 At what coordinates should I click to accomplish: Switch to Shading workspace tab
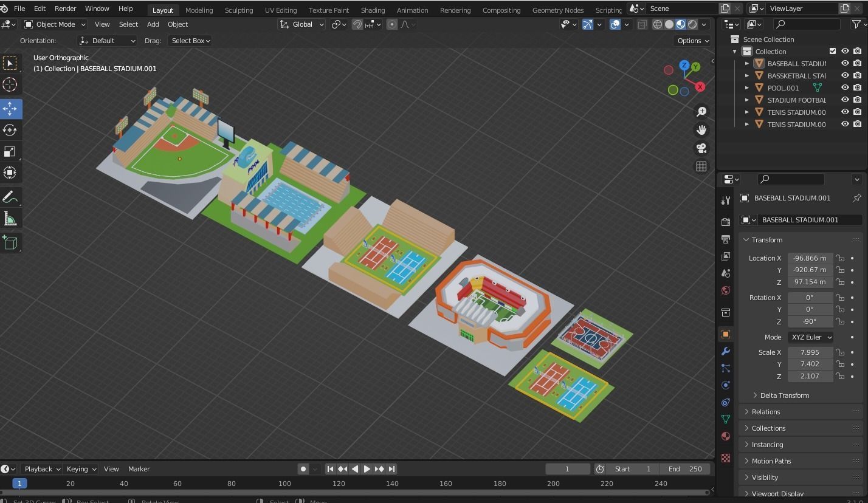coord(373,10)
